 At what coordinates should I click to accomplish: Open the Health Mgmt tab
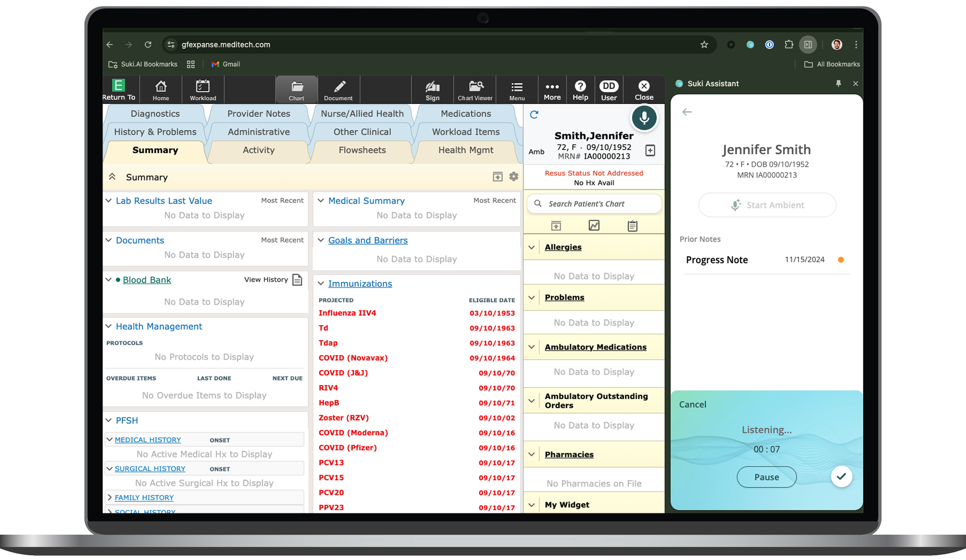[x=465, y=150]
